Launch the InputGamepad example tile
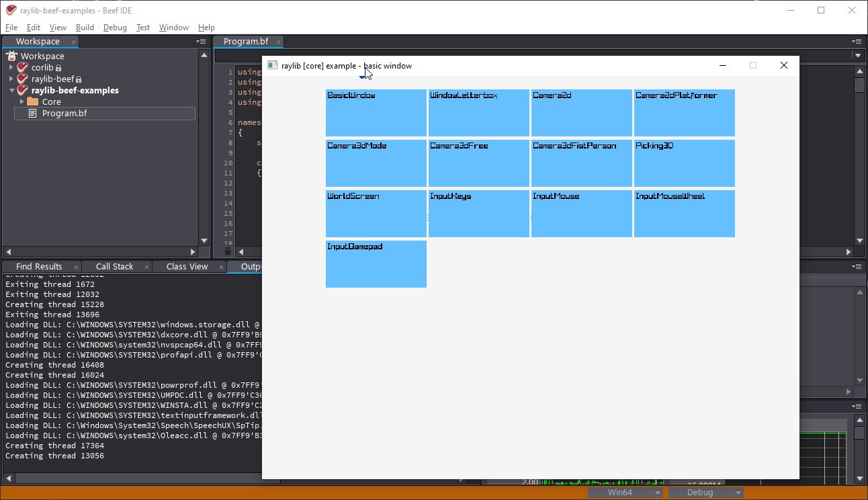 [x=376, y=264]
